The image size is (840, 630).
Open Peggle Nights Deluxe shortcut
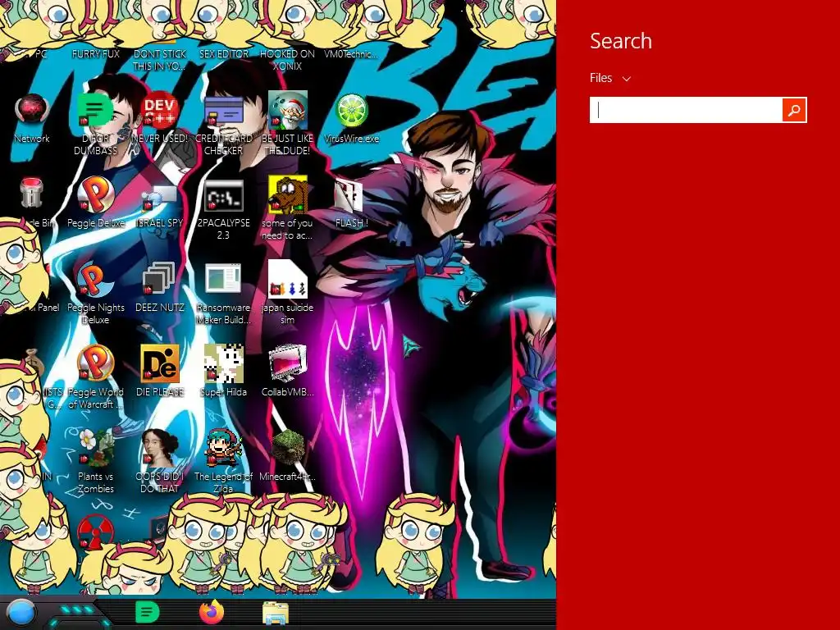(95, 280)
